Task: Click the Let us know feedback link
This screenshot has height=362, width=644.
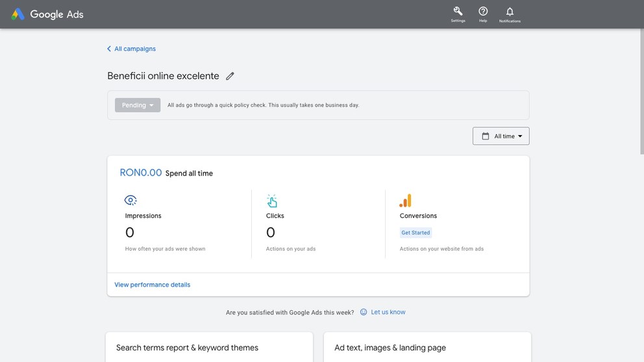Action: coord(388,312)
